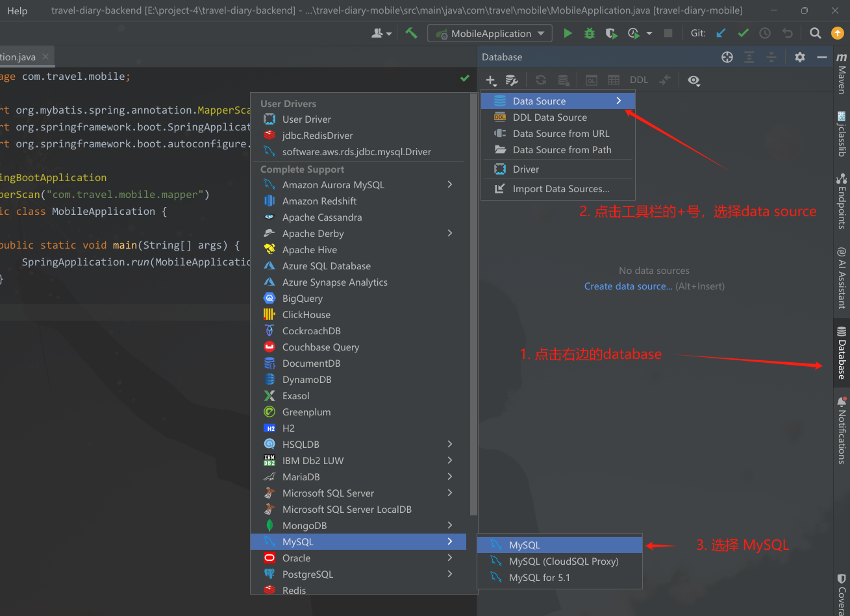Click the plus New button in Database toolbar
Viewport: 850px width, 616px height.
pos(492,80)
